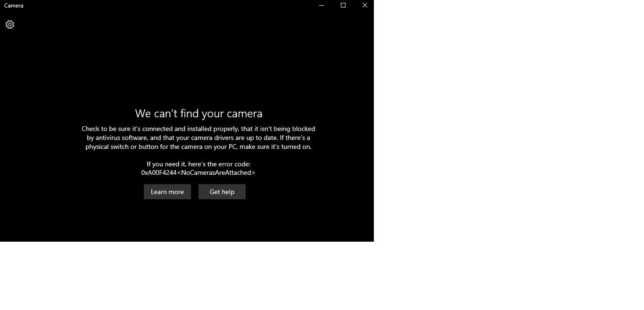Close the Camera window

364,6
